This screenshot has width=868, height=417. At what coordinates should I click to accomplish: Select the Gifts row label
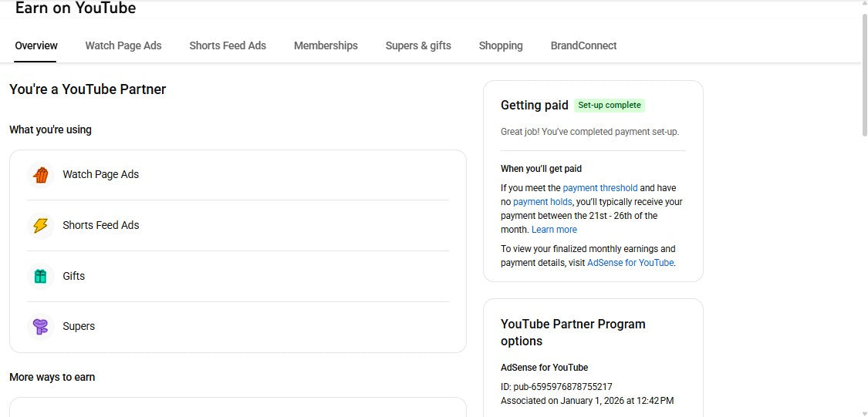coord(74,276)
